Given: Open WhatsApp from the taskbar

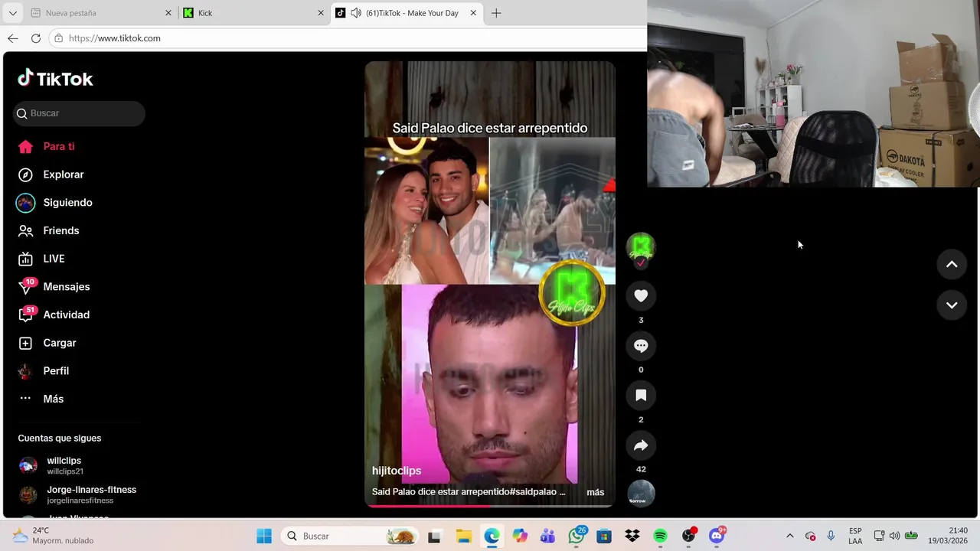Looking at the screenshot, I should coord(577,536).
